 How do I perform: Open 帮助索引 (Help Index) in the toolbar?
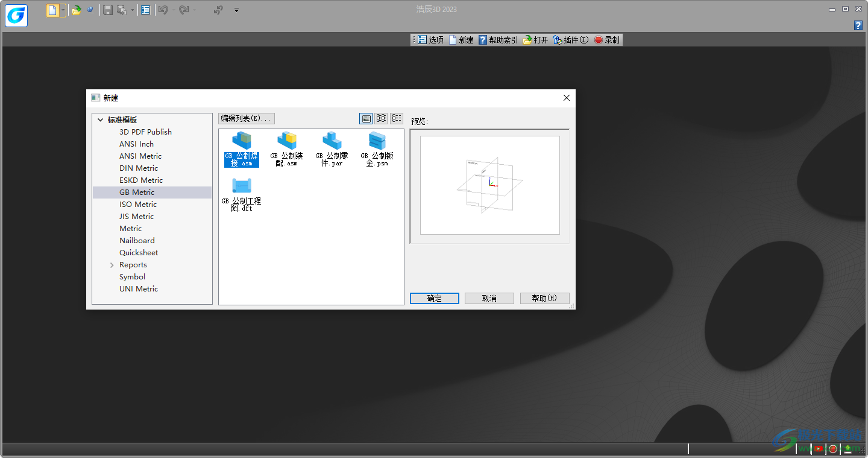point(498,40)
